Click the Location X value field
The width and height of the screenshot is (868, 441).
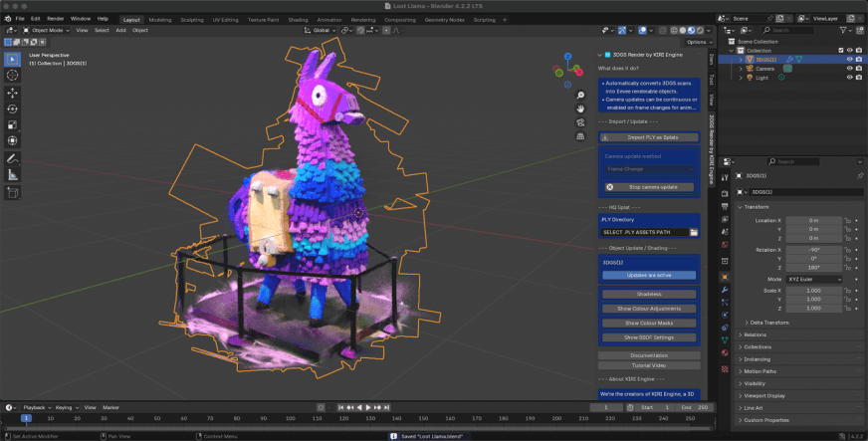(813, 219)
